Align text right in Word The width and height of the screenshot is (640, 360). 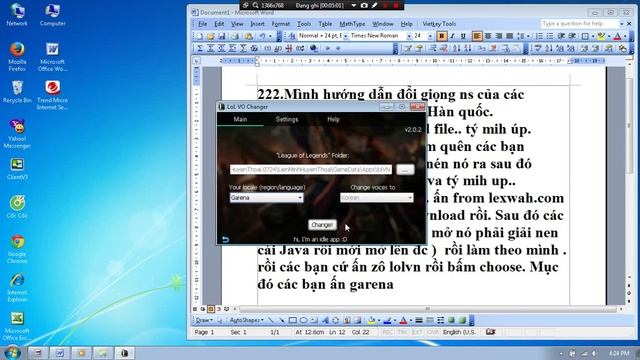tap(499, 36)
